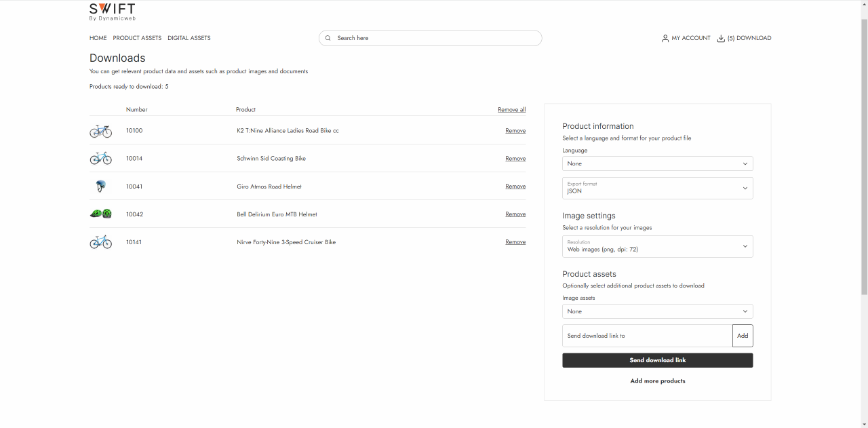Open the Image assets dropdown

(x=657, y=311)
